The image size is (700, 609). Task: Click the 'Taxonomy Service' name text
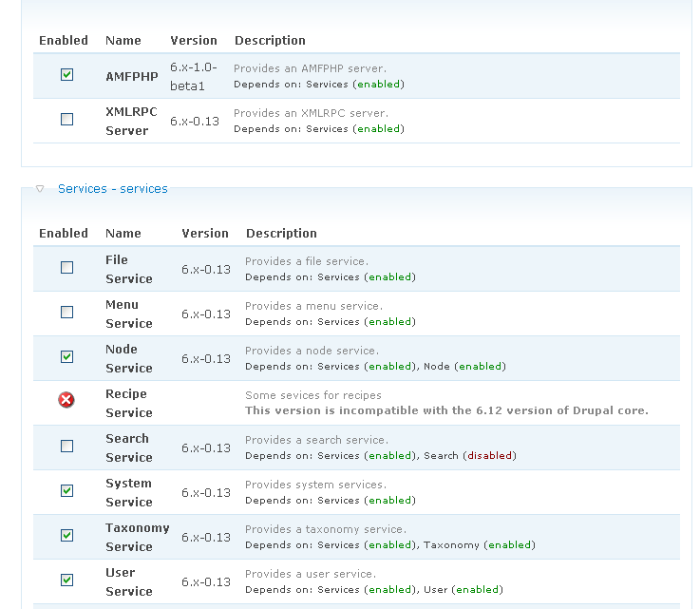pos(138,537)
